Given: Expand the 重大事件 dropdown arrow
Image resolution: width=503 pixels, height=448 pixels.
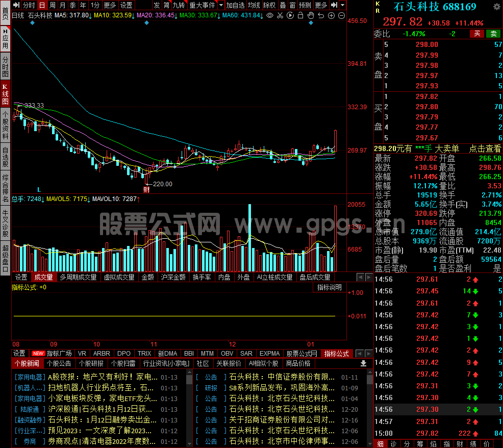Looking at the screenshot, I should pyautogui.click(x=221, y=5).
